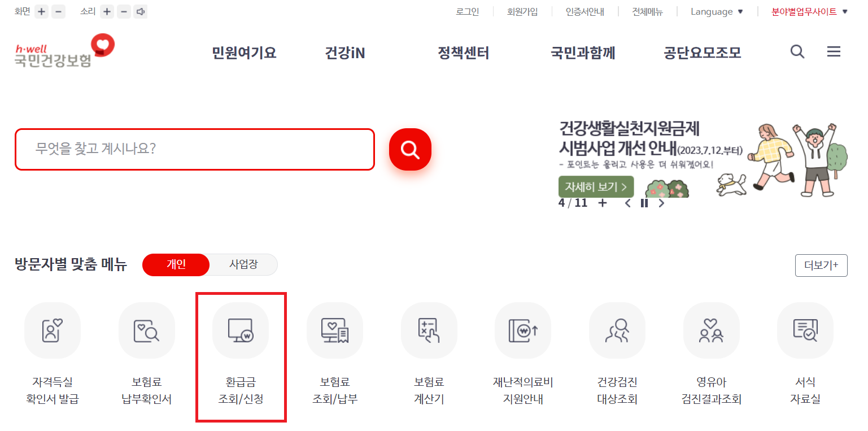Open the 보험료 계산기 calculator icon
This screenshot has height=431, width=868.
429,330
